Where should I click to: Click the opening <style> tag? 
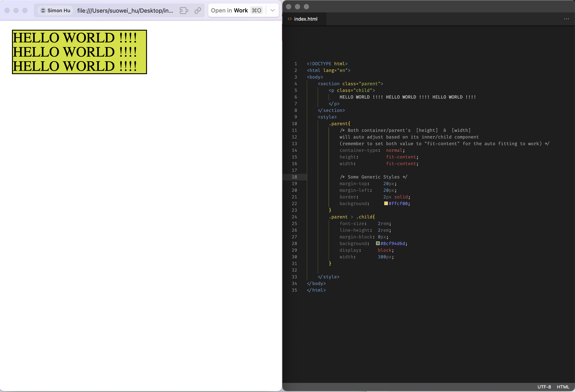tap(327, 117)
